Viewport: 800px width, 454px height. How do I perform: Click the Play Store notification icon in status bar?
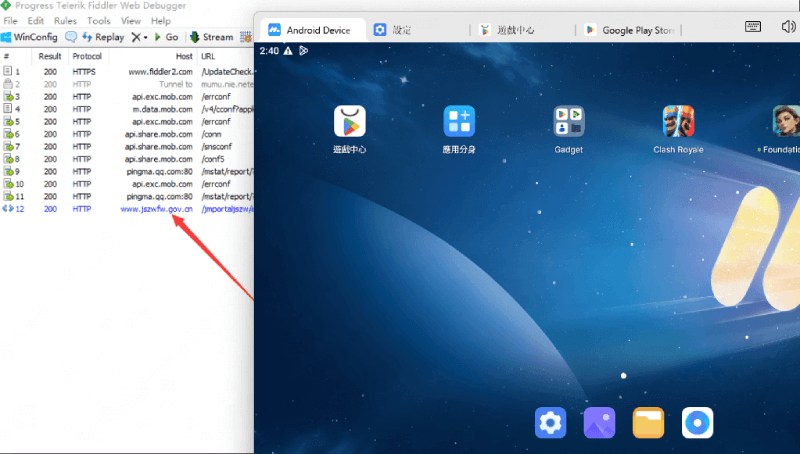(304, 51)
